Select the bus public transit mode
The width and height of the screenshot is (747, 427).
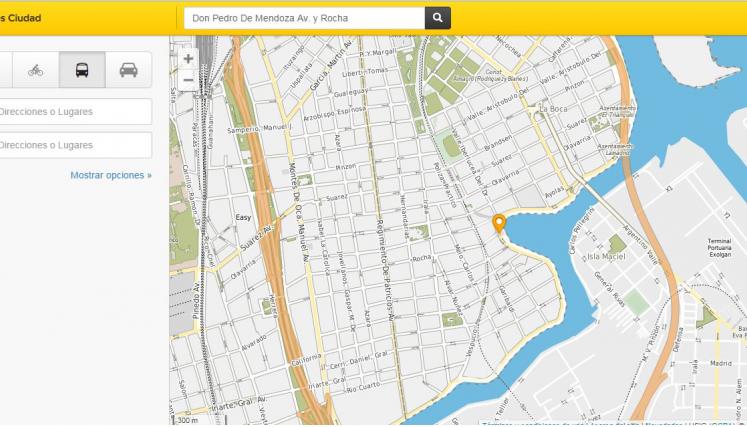[x=82, y=70]
